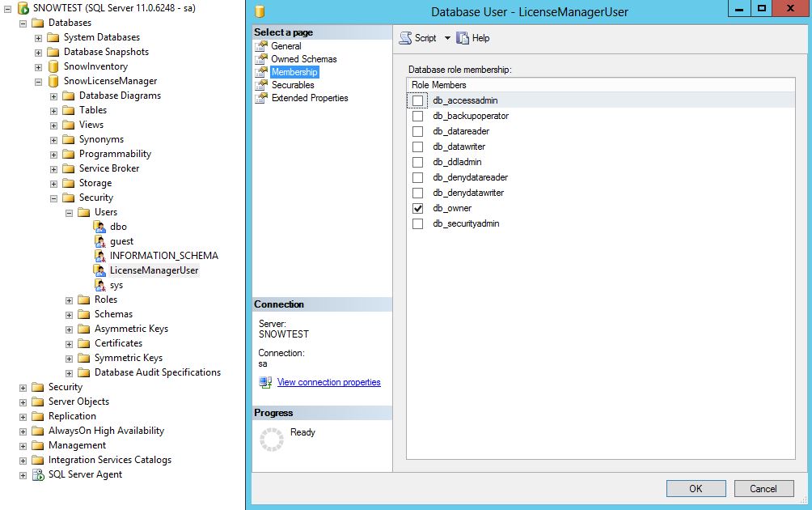Viewport: 812px width, 510px height.
Task: Expand the SnowInventory database node
Action: 38,67
